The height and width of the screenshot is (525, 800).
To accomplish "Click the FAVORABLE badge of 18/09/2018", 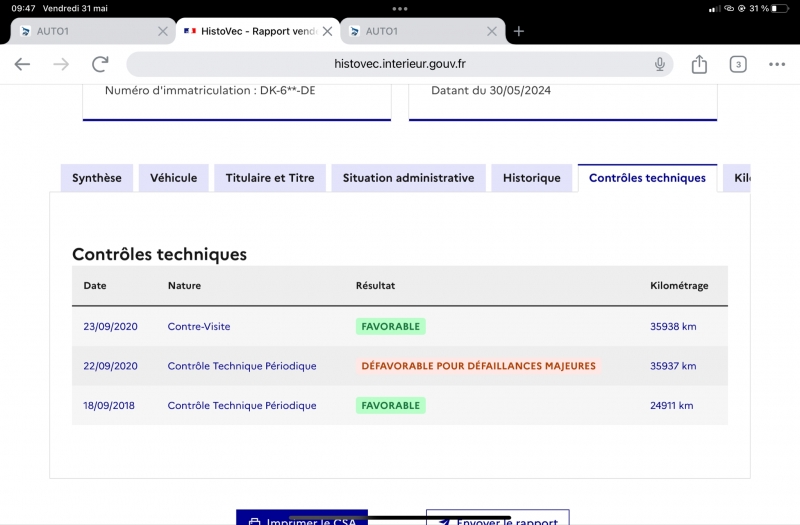I will [391, 406].
